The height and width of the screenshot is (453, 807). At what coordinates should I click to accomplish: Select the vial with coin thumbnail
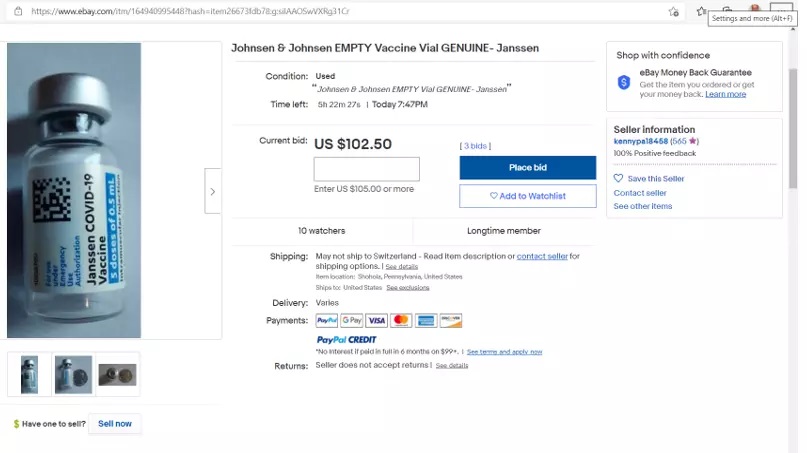pyautogui.click(x=74, y=374)
